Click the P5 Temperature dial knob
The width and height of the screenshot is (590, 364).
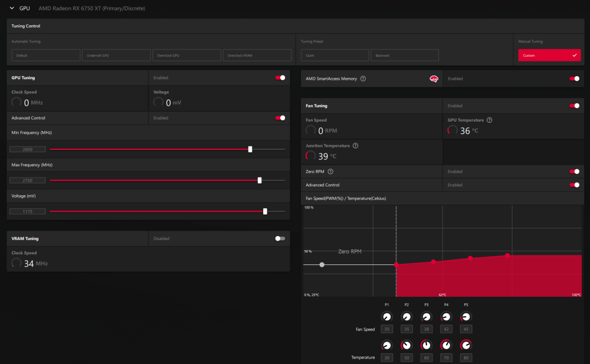(466, 345)
